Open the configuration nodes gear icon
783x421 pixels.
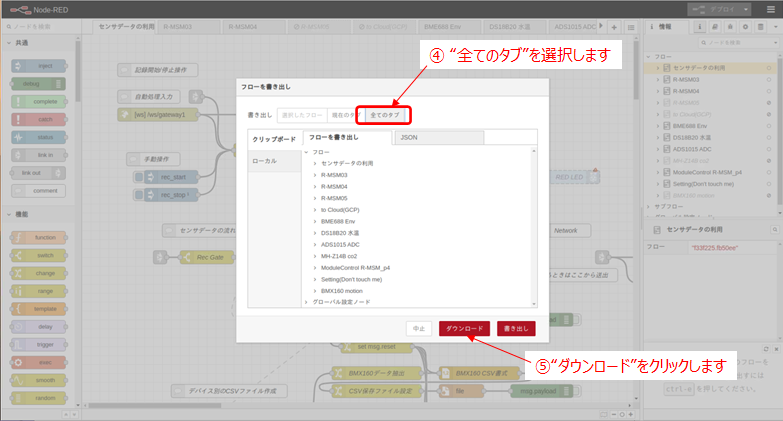coord(744,27)
